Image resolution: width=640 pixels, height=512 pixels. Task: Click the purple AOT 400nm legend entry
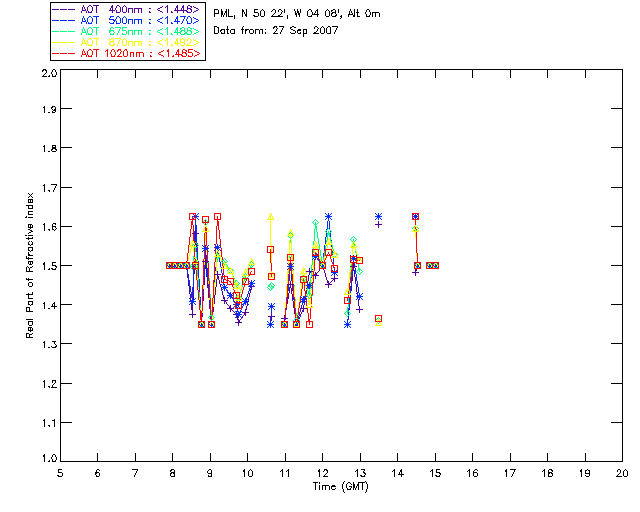pyautogui.click(x=127, y=9)
